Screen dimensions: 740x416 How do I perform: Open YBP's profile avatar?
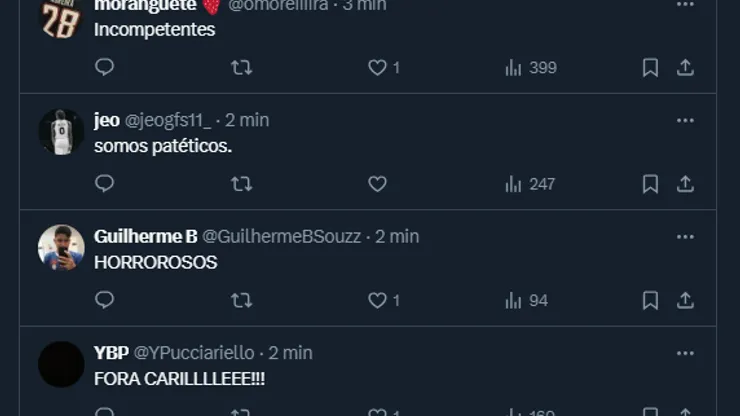(x=61, y=364)
